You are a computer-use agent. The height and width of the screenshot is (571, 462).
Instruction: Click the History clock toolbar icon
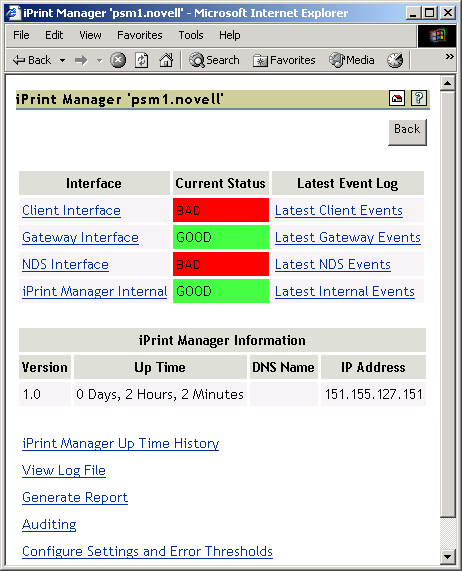click(x=395, y=60)
